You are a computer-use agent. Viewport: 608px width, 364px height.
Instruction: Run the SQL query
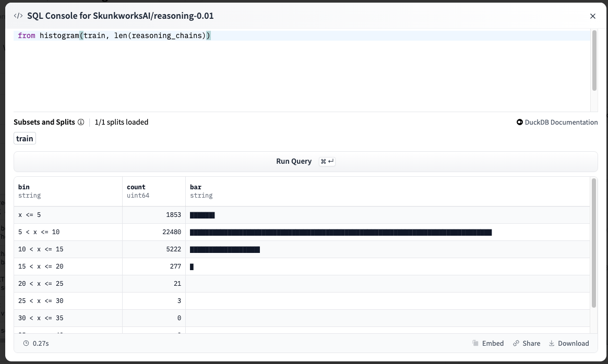pos(293,161)
